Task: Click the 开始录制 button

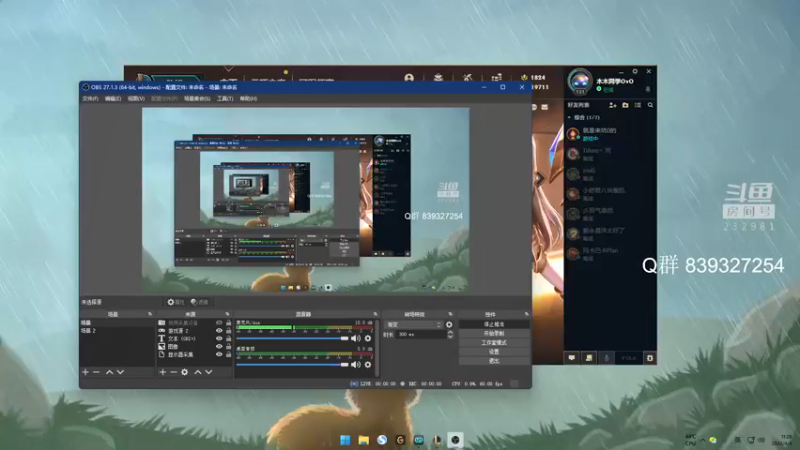Action: coord(493,333)
